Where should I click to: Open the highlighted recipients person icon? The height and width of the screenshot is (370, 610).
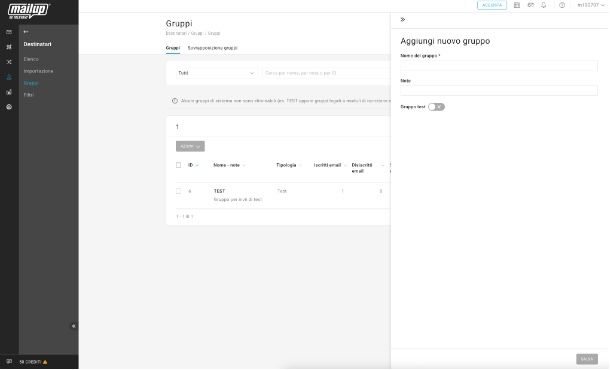pos(9,77)
